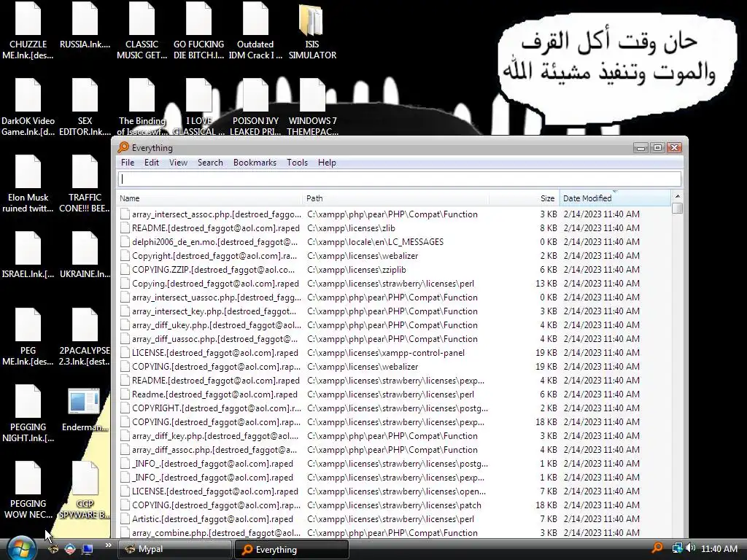Open the Bookmarks menu
This screenshot has width=747, height=560.
click(255, 163)
